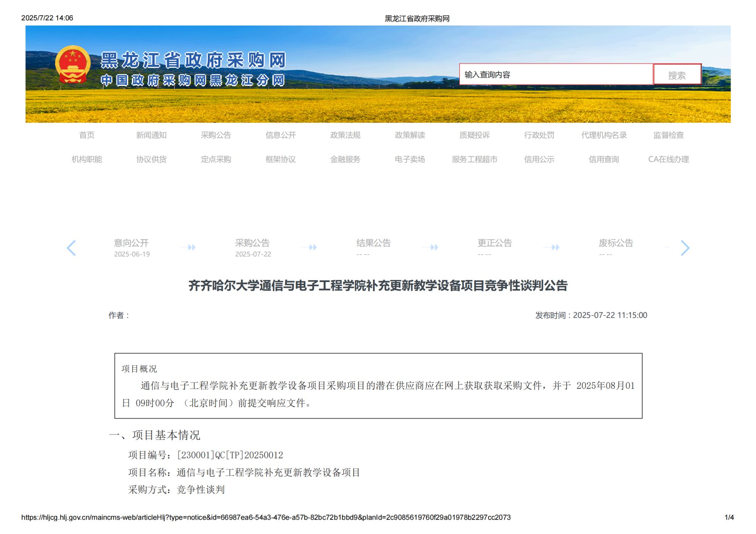Screen dimensions: 756x534
Task: Click the right timeline arrow
Action: coord(685,248)
